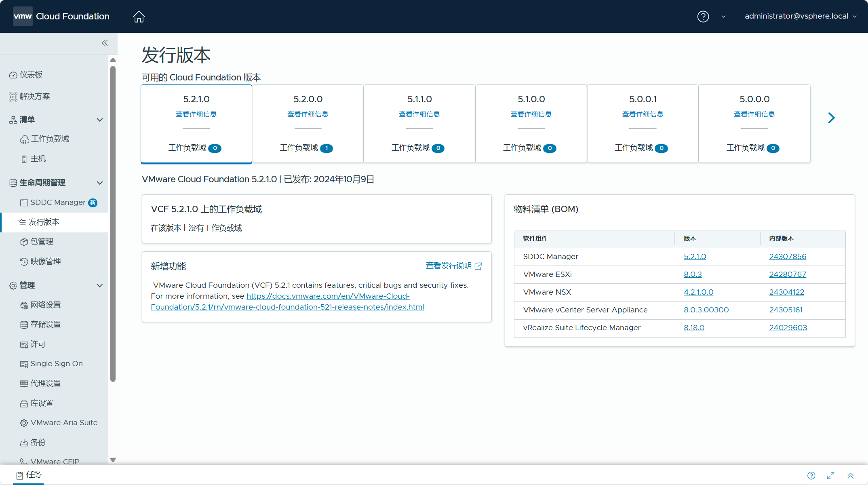Click NSX build 24304122 link
This screenshot has height=485, width=868.
tap(786, 292)
